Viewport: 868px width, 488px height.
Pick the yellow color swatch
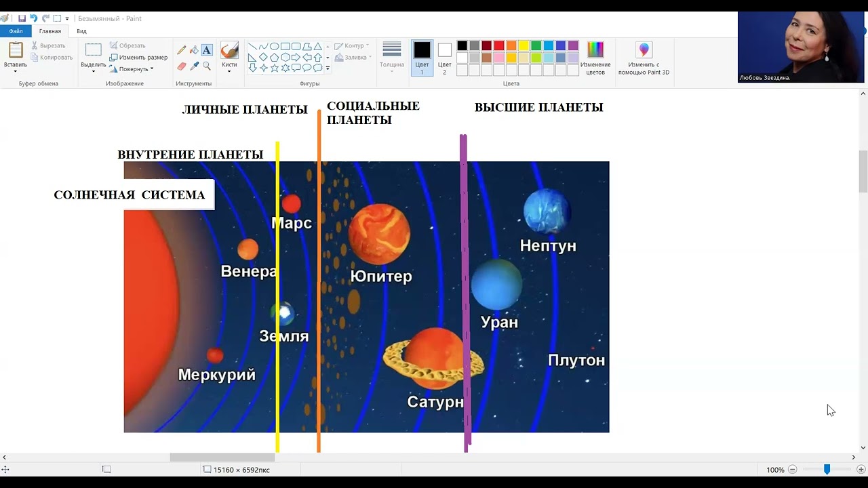(524, 45)
